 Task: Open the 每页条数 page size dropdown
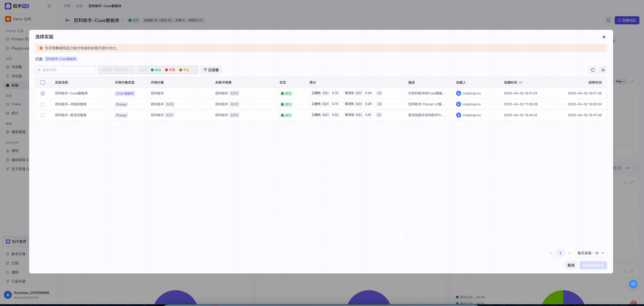pos(590,253)
